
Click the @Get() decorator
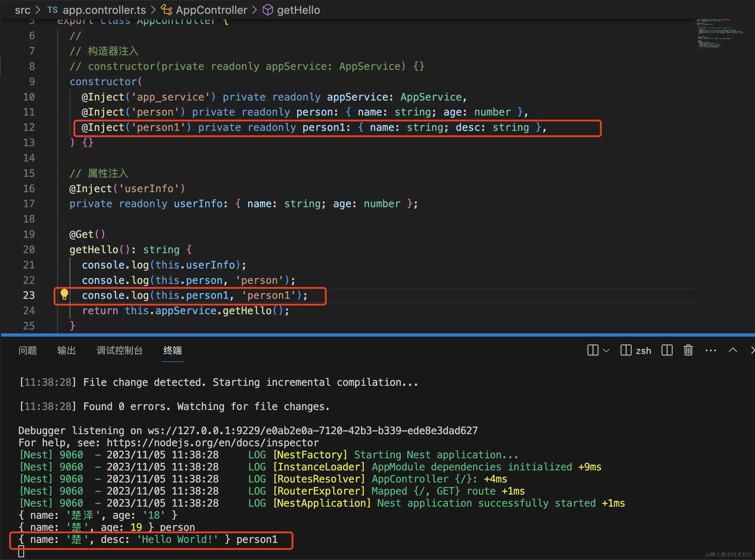[x=88, y=234]
